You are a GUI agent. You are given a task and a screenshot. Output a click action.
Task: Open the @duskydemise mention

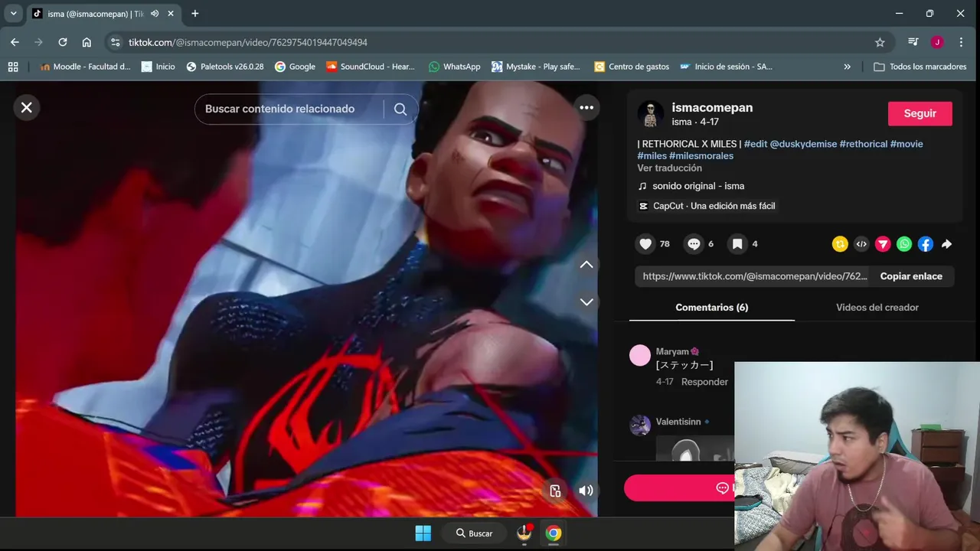pyautogui.click(x=803, y=144)
